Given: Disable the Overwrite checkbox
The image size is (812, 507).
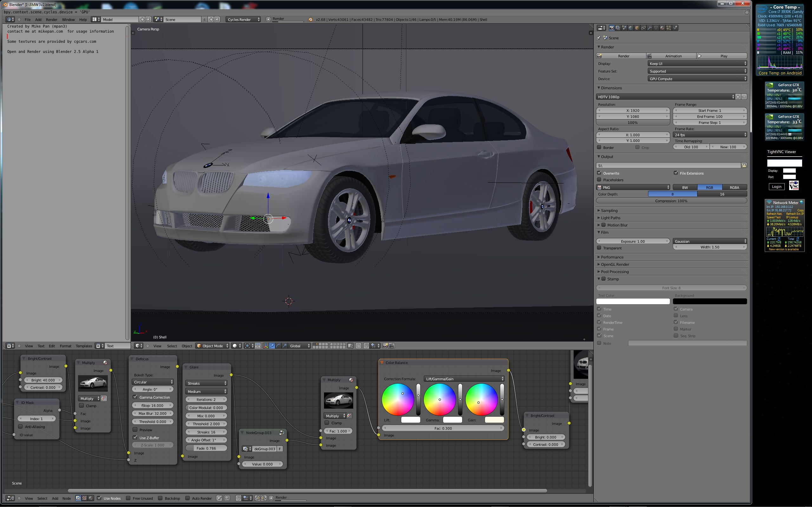Looking at the screenshot, I should [599, 173].
